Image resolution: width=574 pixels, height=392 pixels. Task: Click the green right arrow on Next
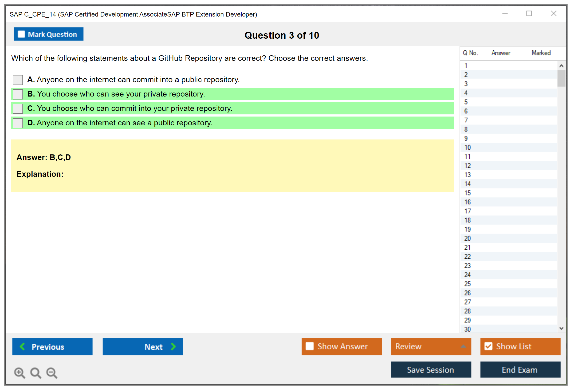(x=174, y=346)
